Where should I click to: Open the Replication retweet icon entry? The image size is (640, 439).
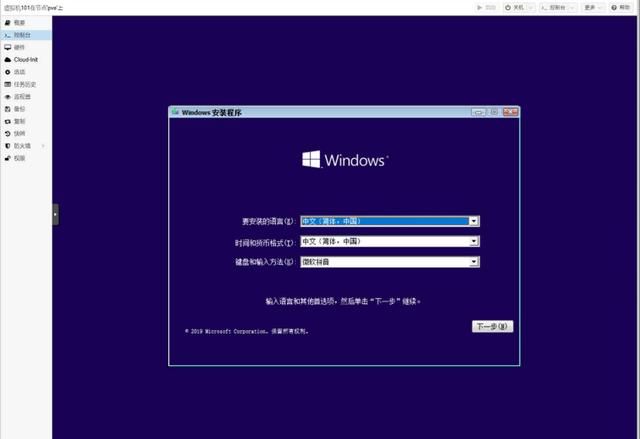click(x=7, y=121)
